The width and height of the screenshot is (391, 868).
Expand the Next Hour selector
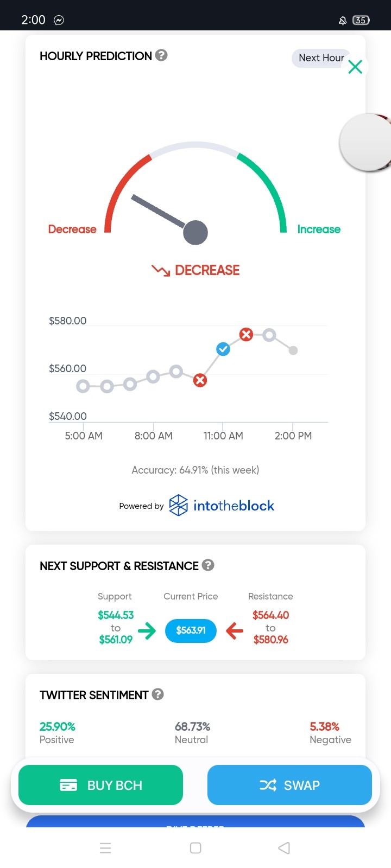point(321,58)
